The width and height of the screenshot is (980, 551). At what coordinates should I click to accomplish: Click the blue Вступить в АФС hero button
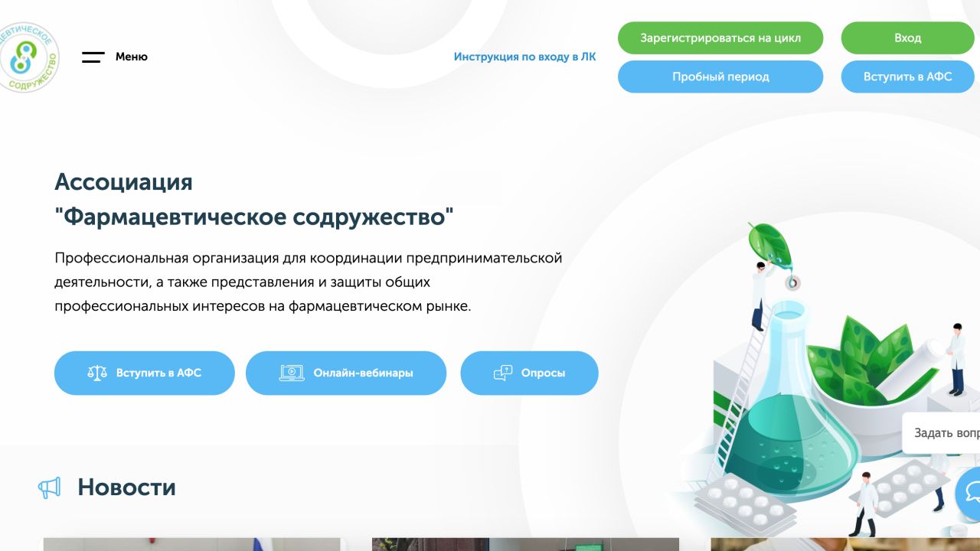pyautogui.click(x=144, y=373)
